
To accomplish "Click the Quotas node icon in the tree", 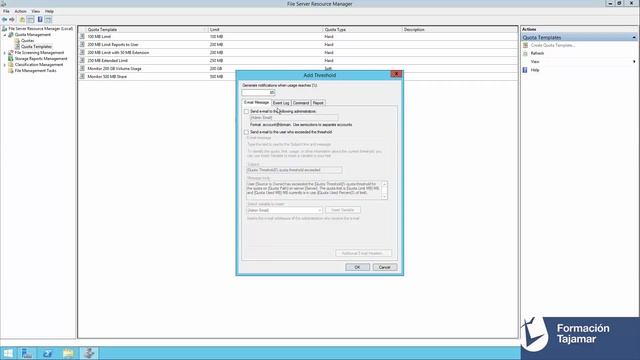I will (18, 41).
